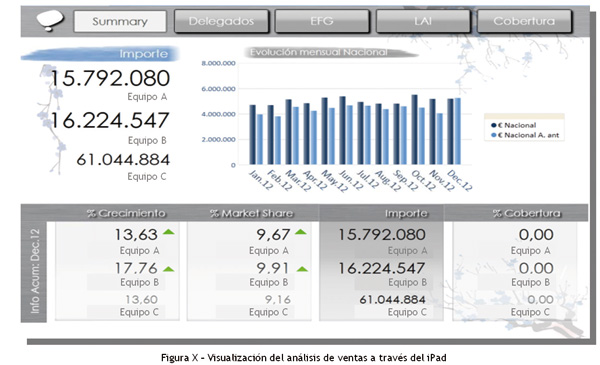Click the green arrow beside 9,91
This screenshot has width=600, height=365.
coord(302,269)
